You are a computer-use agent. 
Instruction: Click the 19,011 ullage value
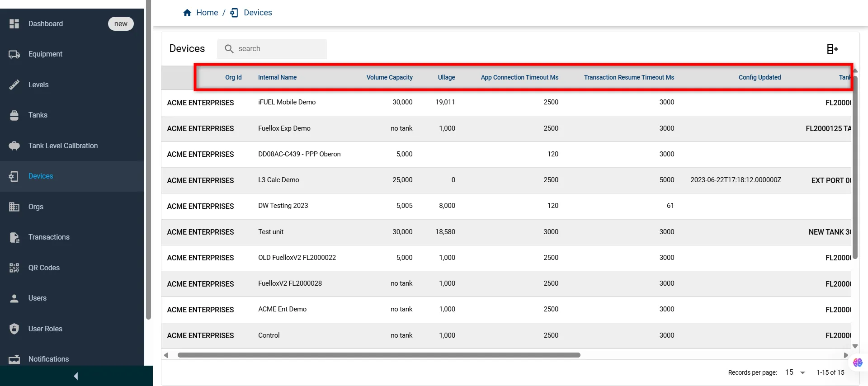445,102
